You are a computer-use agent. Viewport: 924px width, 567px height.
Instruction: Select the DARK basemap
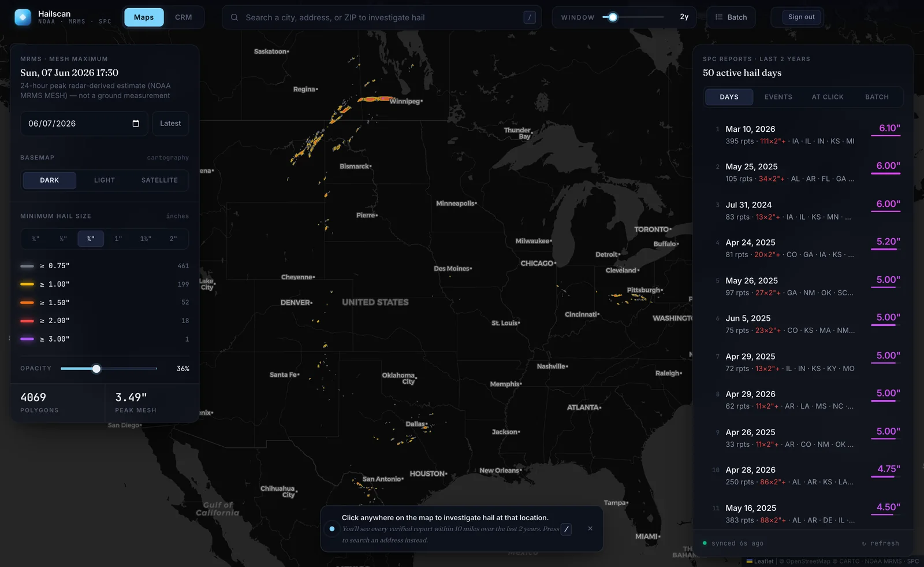pos(49,180)
